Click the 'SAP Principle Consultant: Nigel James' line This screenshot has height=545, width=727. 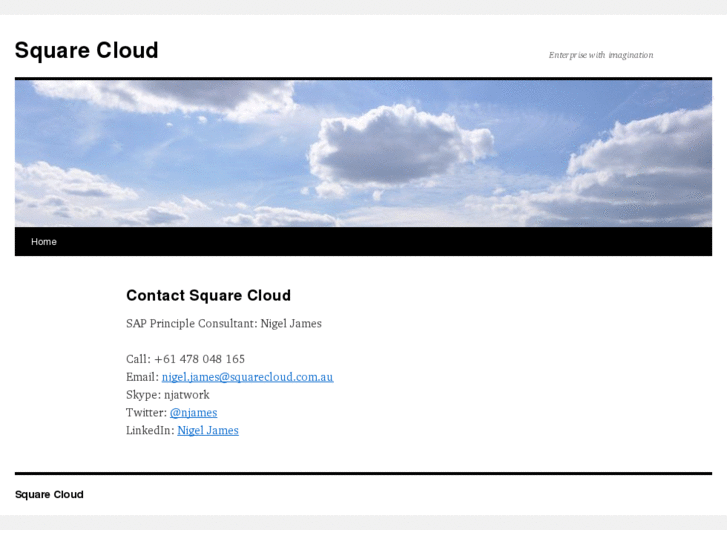(x=224, y=323)
